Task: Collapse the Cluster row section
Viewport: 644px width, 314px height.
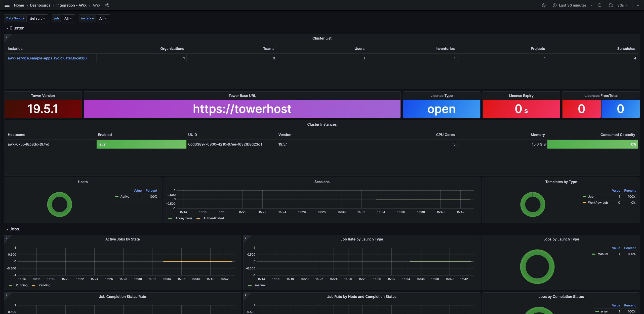Action: click(x=15, y=28)
